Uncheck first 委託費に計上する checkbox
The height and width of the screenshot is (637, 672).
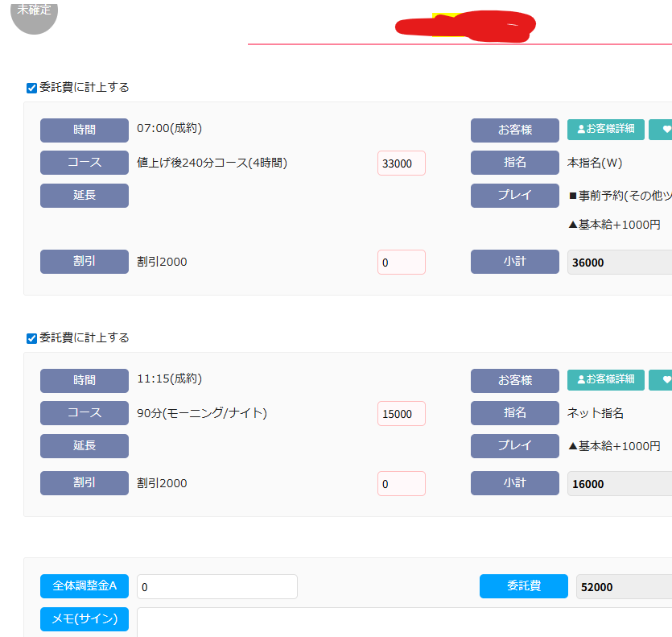tap(32, 88)
